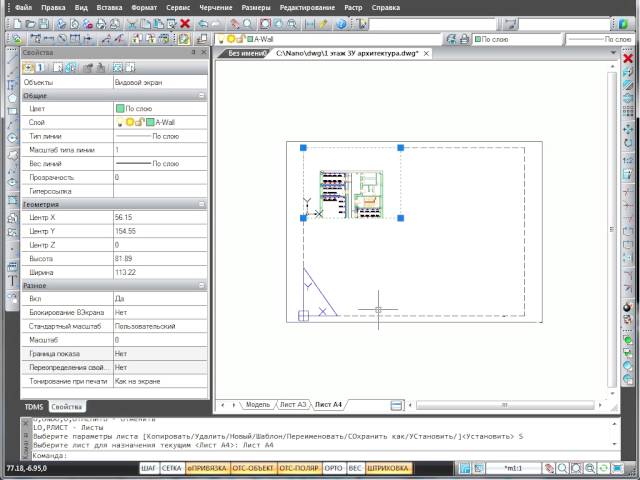Undo the last action

[x=203, y=24]
